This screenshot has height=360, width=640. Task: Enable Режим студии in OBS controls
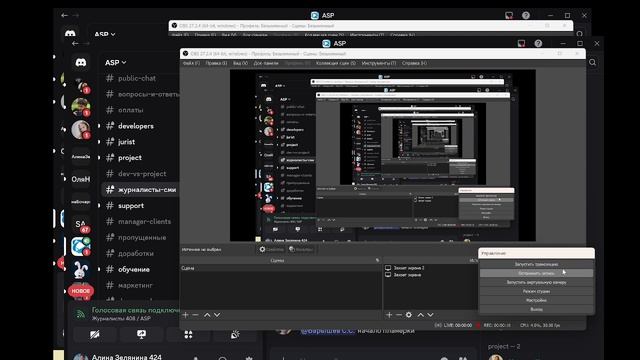(x=536, y=291)
